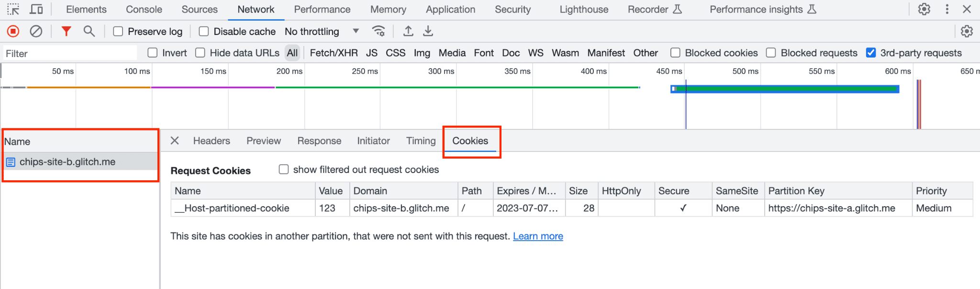Screen dimensions: 980x289
Task: Toggle the device toolbar icon
Action: [36, 9]
